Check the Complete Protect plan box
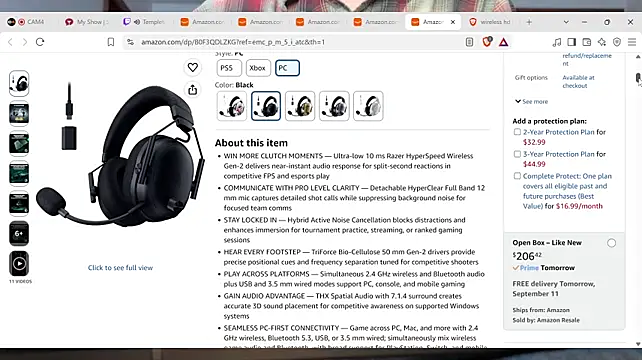Image resolution: width=642 pixels, height=360 pixels. click(x=517, y=176)
